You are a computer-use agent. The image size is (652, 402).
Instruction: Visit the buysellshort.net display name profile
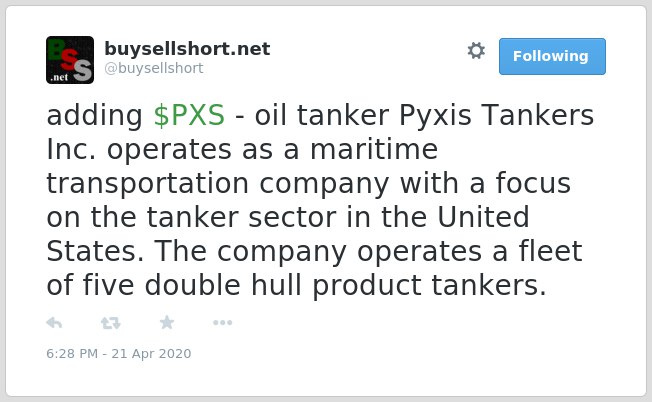[187, 49]
